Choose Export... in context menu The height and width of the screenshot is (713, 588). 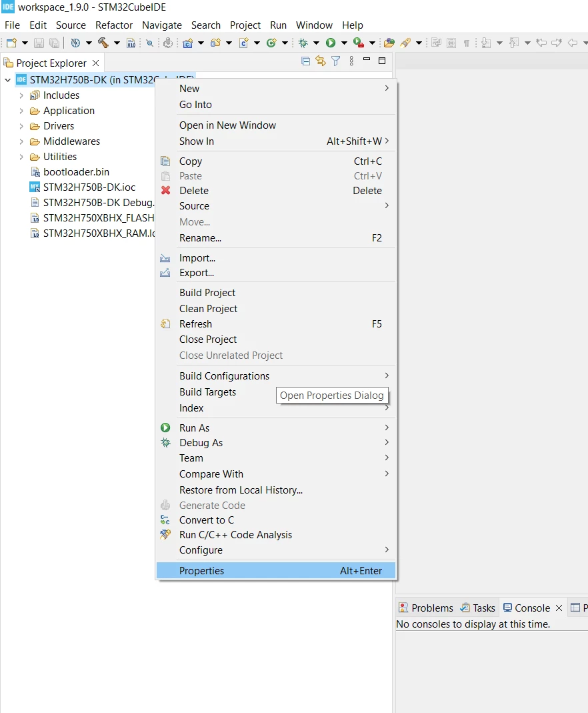276,273
